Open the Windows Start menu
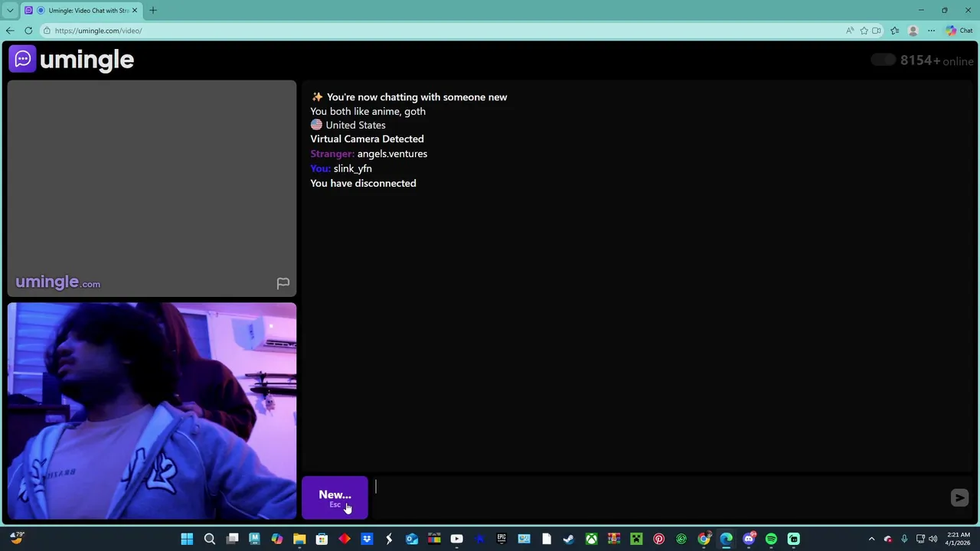 tap(187, 539)
